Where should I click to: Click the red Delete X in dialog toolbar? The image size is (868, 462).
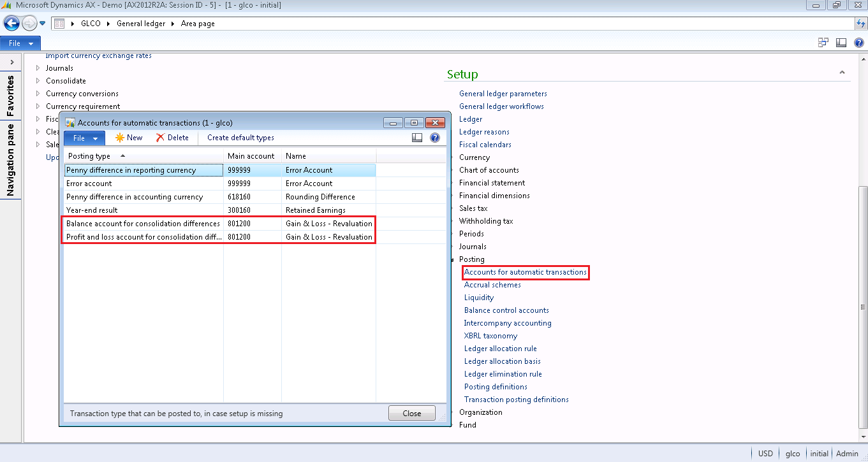click(x=160, y=138)
